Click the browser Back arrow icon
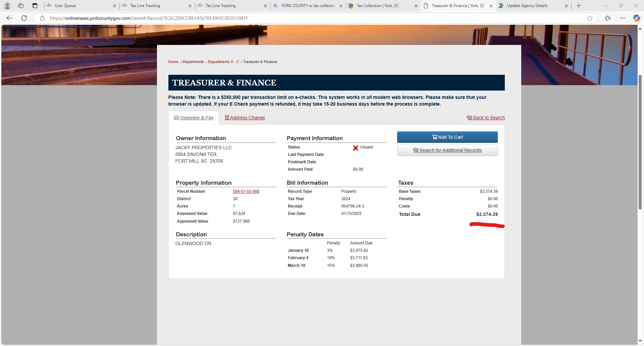The image size is (644, 346). (x=9, y=18)
